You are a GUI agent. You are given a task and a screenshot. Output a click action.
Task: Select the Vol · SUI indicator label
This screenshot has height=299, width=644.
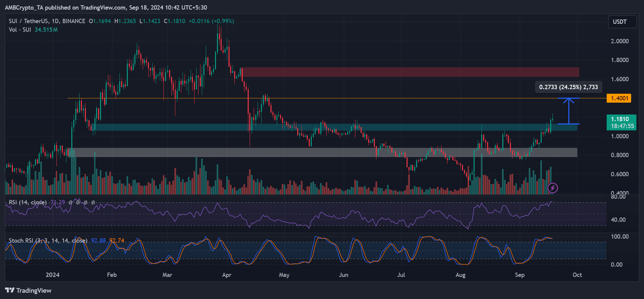point(20,30)
